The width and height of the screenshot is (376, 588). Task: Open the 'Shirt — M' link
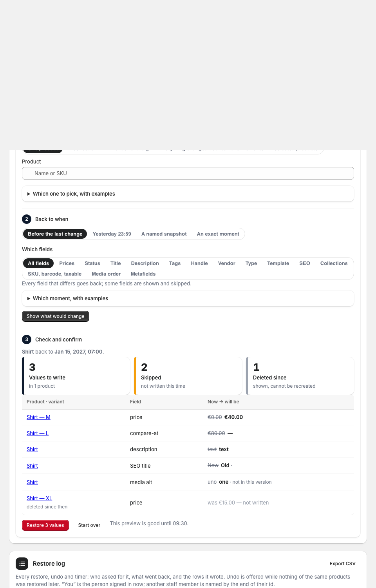38,417
